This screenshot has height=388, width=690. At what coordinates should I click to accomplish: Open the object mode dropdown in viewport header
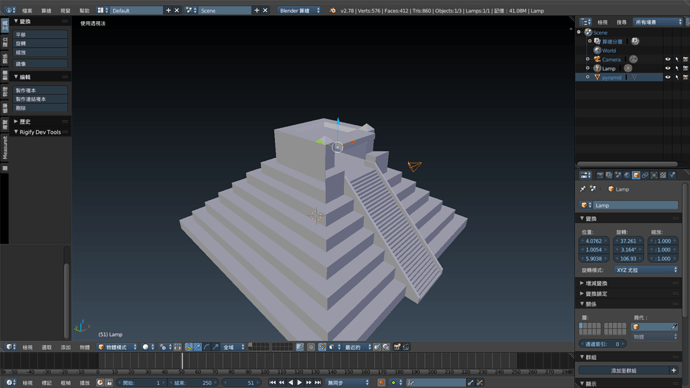pos(117,347)
